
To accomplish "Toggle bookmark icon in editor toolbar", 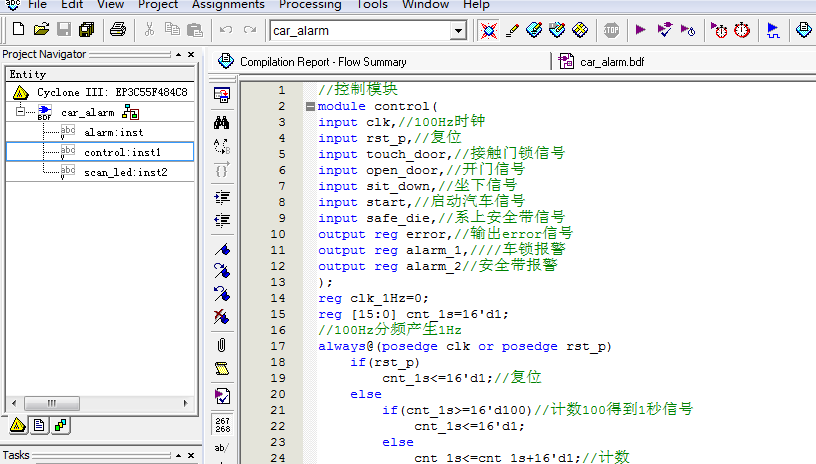I will tap(222, 247).
